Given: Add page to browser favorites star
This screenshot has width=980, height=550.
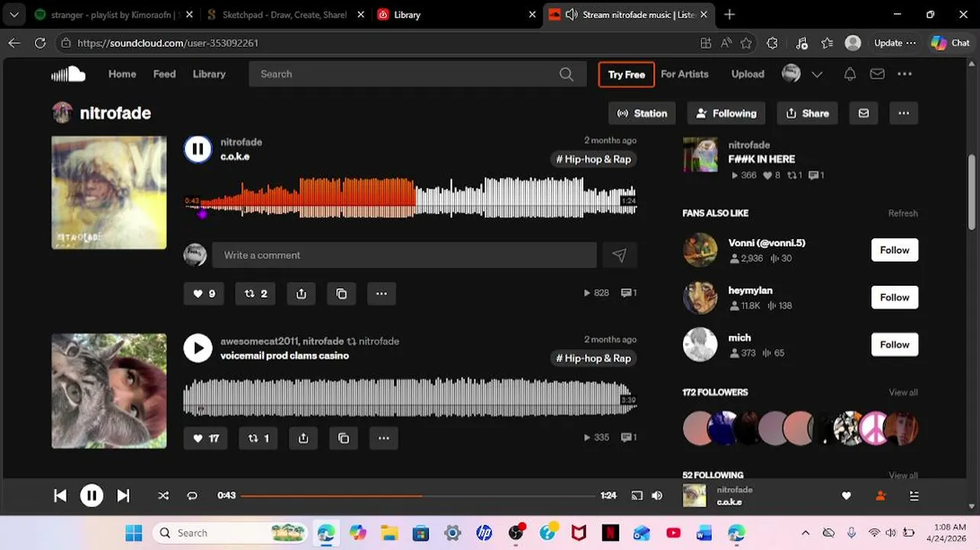Looking at the screenshot, I should 746,43.
